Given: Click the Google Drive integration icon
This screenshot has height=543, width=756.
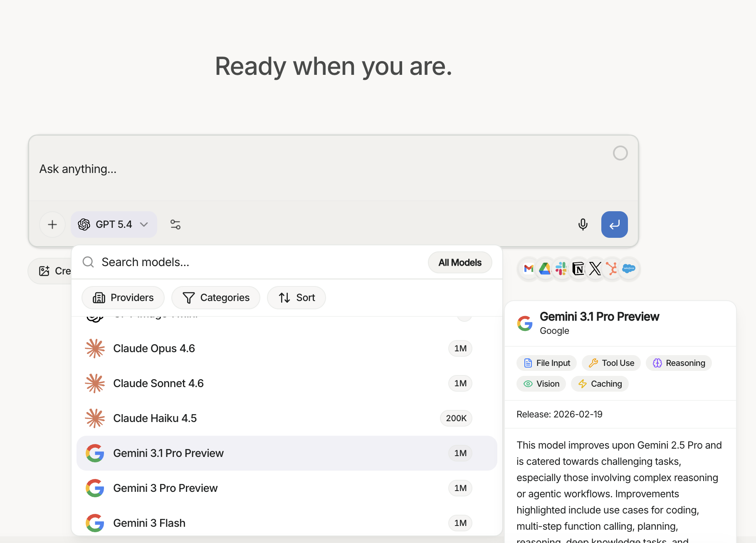Looking at the screenshot, I should 545,269.
